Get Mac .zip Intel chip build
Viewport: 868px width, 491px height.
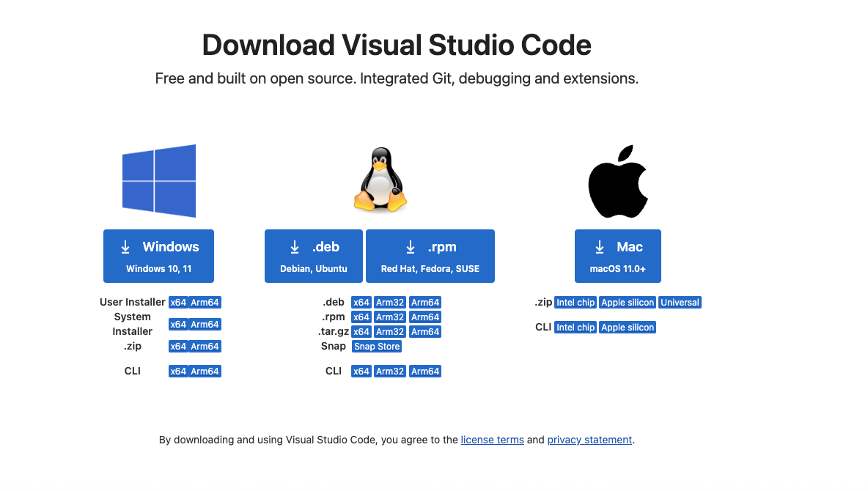[575, 302]
